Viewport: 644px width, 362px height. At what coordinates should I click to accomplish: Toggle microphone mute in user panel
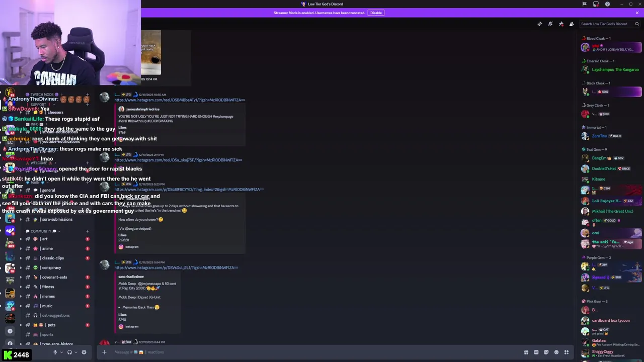click(x=55, y=352)
